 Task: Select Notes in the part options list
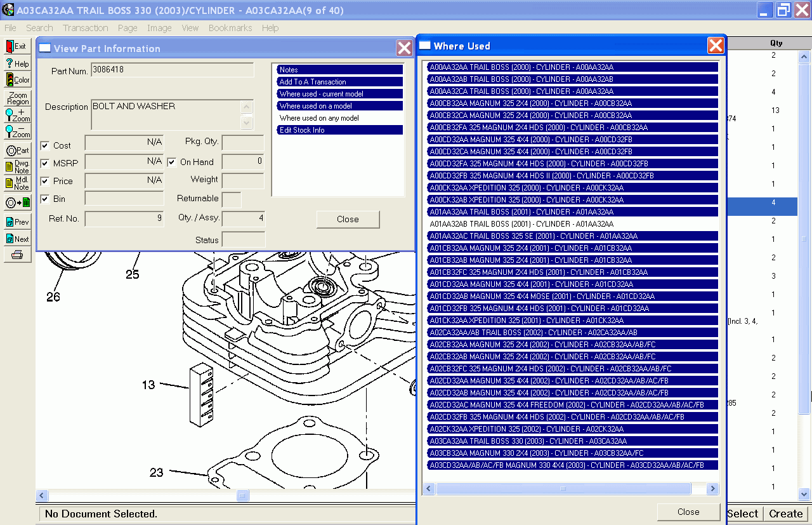click(340, 70)
